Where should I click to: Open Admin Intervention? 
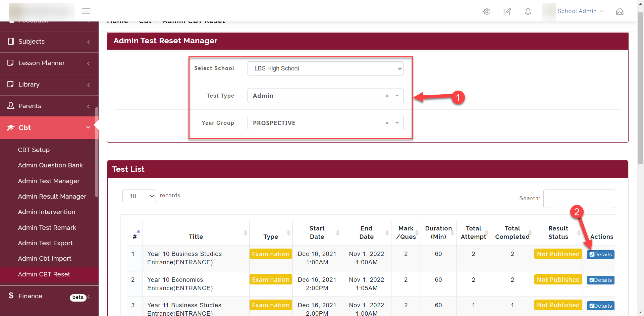click(47, 212)
